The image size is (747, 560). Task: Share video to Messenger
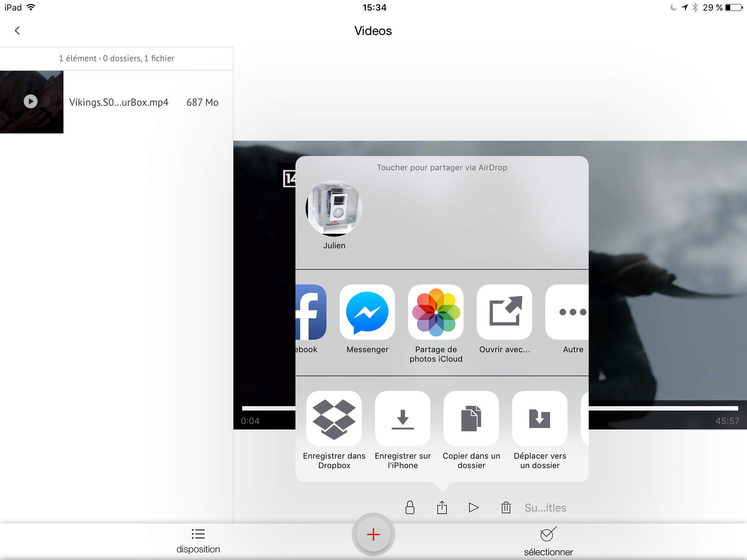367,312
